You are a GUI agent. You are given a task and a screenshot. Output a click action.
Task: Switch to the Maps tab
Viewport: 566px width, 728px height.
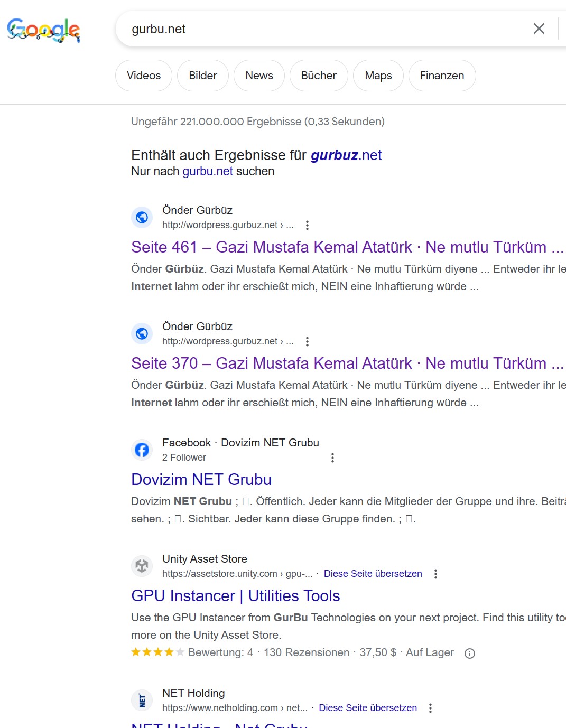pos(378,76)
